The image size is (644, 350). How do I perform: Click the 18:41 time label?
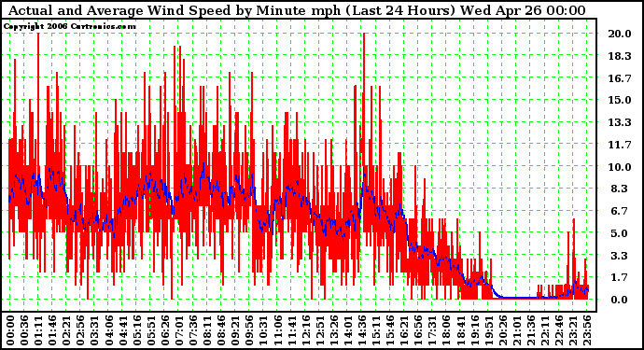(459, 330)
